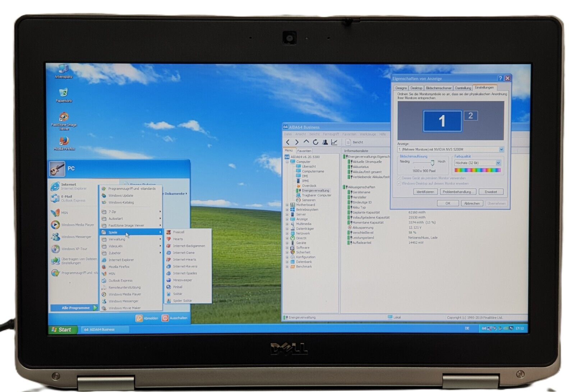Click the Problembehandlung button
575x392 pixels.
[x=458, y=192]
